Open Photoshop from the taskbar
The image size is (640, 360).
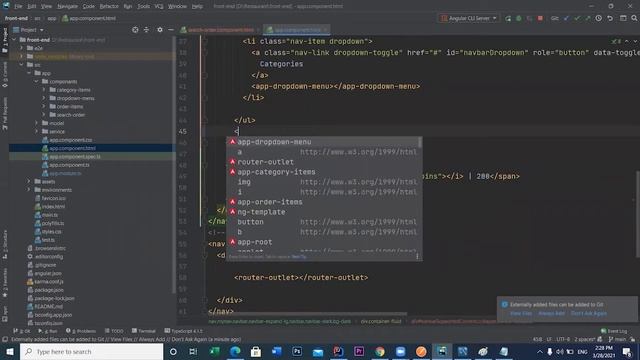point(297,351)
